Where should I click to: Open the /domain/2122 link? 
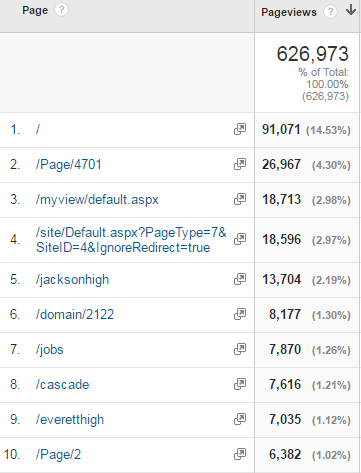pos(75,314)
